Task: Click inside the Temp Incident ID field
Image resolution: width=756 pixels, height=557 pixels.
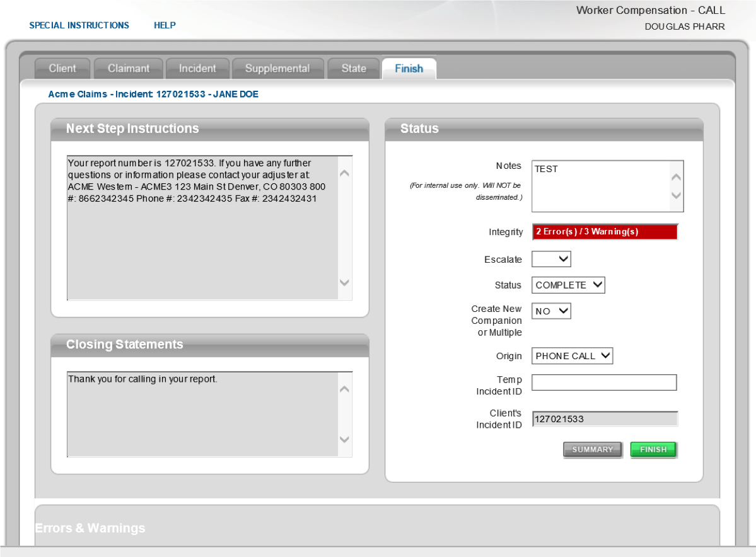Action: (x=604, y=382)
